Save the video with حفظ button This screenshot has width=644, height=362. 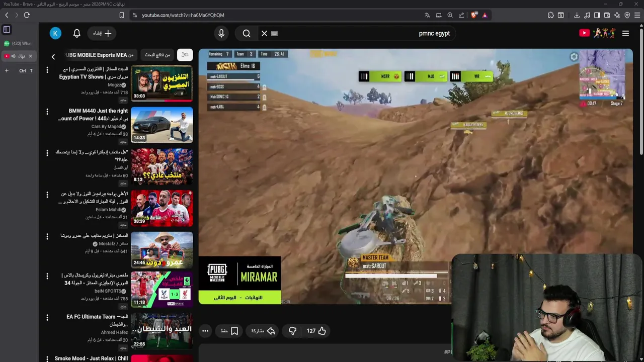point(229,331)
